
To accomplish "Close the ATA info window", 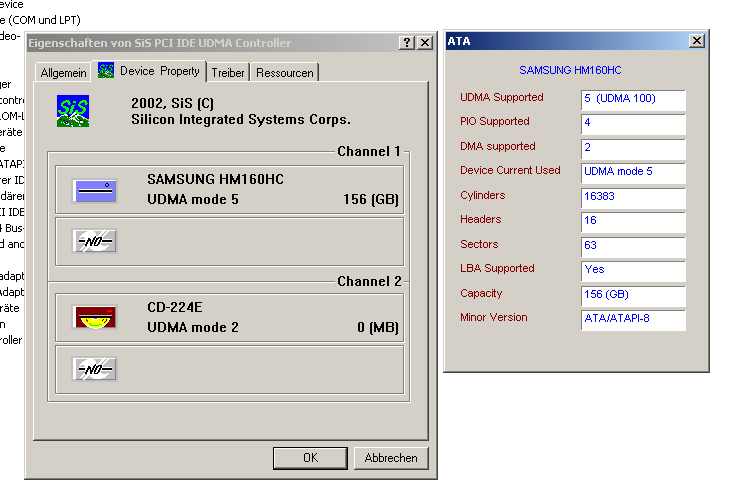I will point(697,41).
